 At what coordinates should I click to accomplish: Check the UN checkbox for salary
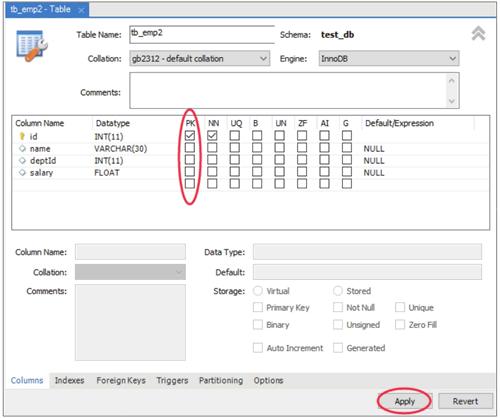coord(279,171)
